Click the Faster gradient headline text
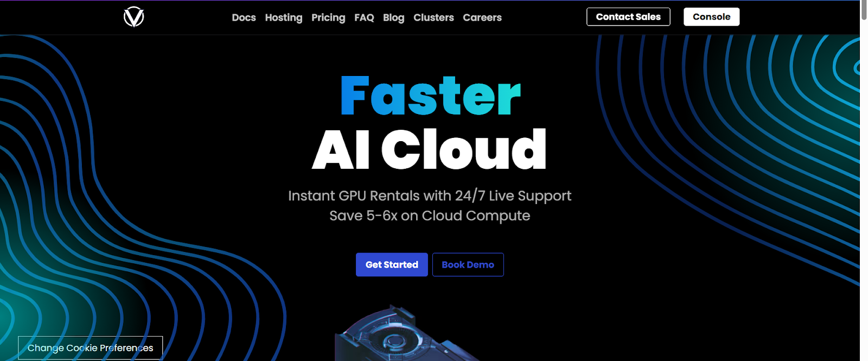Image resolution: width=868 pixels, height=361 pixels. (430, 96)
